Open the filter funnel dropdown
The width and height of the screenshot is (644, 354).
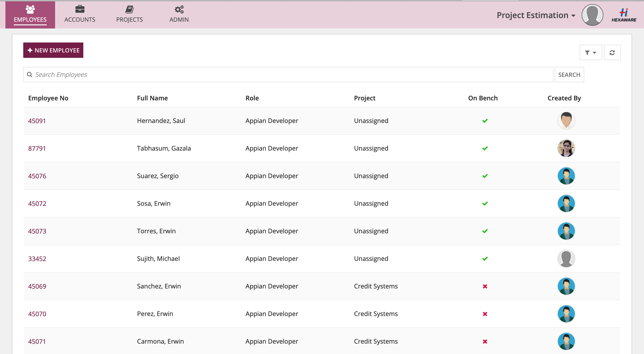pos(590,53)
